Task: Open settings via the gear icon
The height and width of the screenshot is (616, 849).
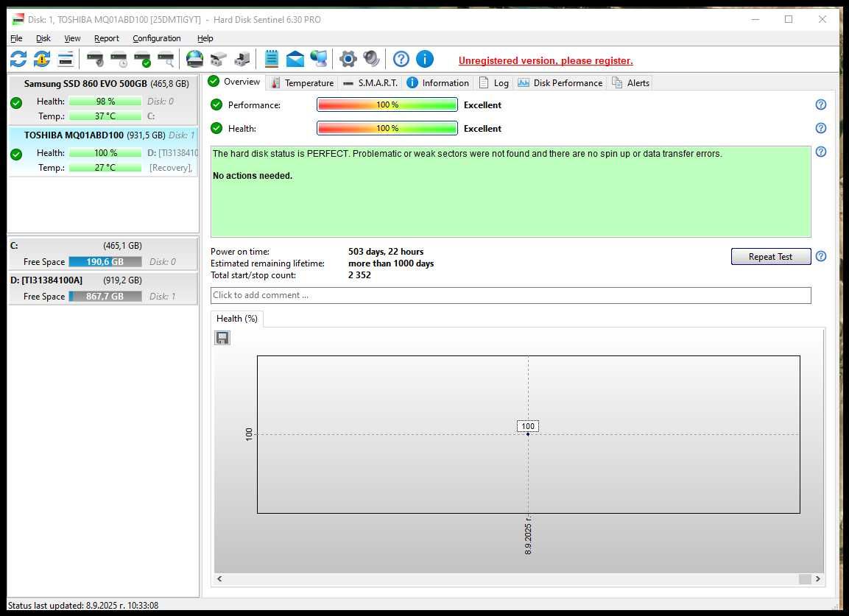Action: [x=348, y=59]
